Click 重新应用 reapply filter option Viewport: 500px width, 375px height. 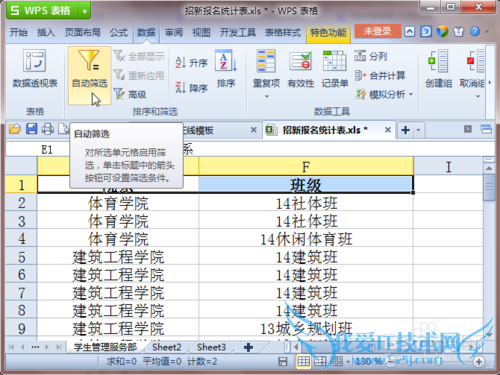point(139,75)
